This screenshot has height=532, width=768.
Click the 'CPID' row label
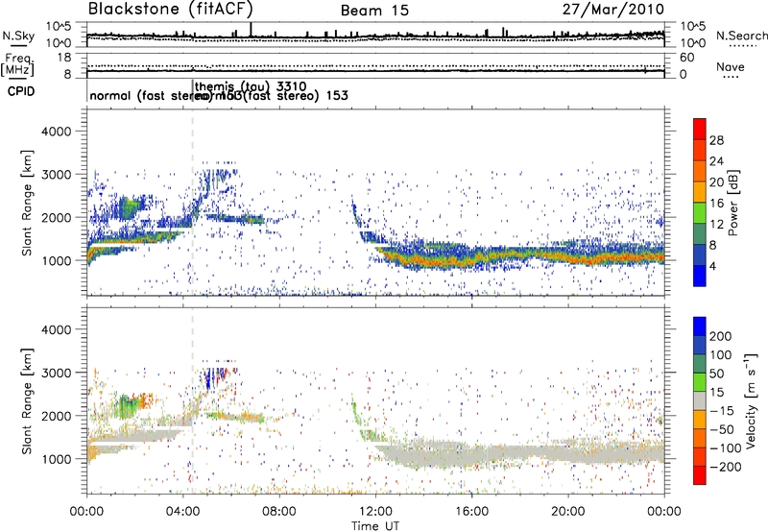click(21, 91)
